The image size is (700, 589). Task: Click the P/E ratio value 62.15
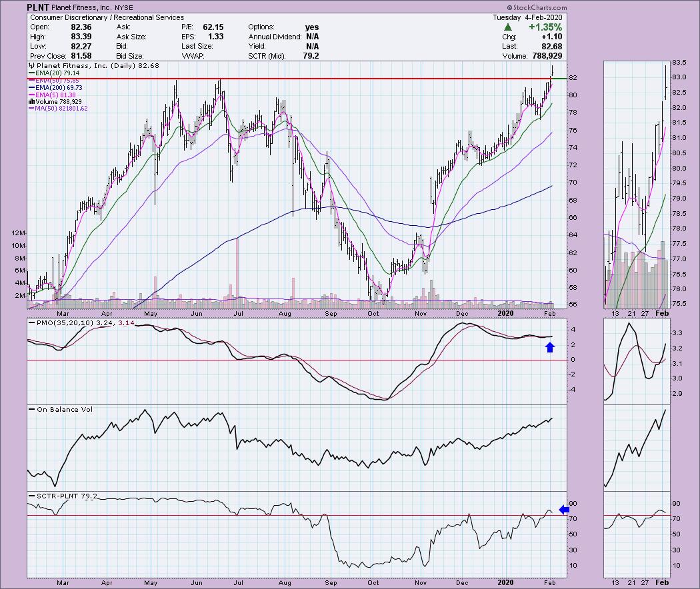tap(213, 27)
